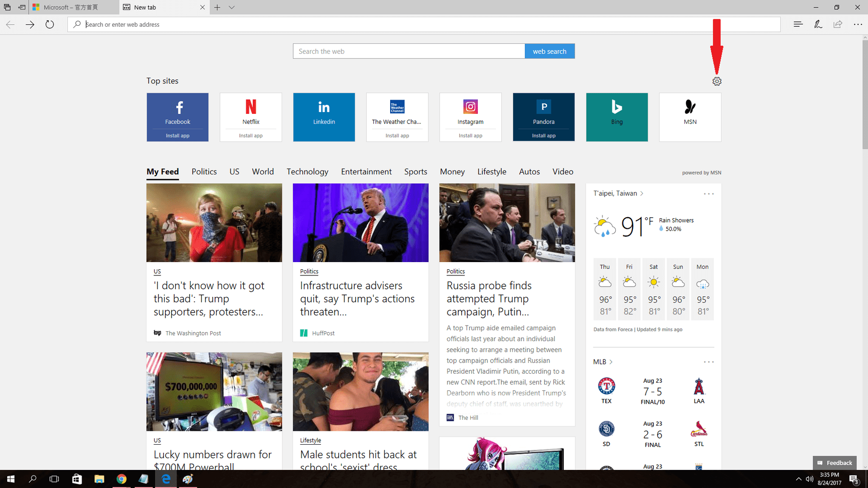Click Install app under Facebook

tap(177, 135)
